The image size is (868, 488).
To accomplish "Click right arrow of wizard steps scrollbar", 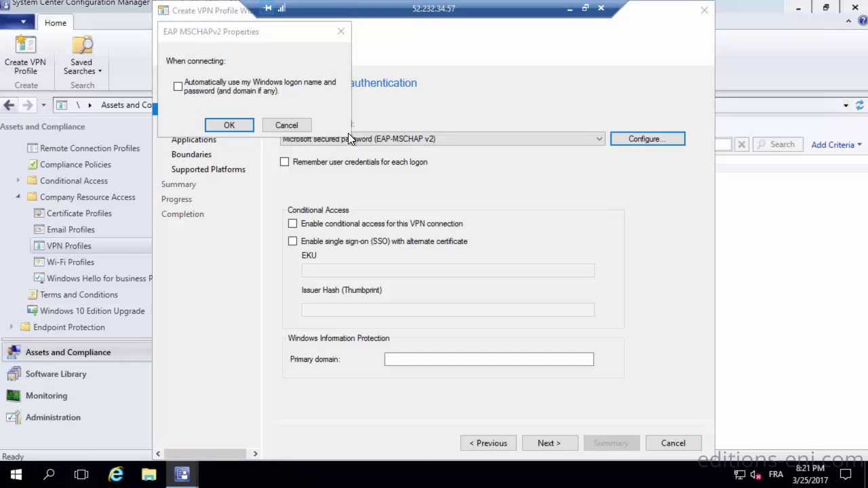I will [x=255, y=454].
